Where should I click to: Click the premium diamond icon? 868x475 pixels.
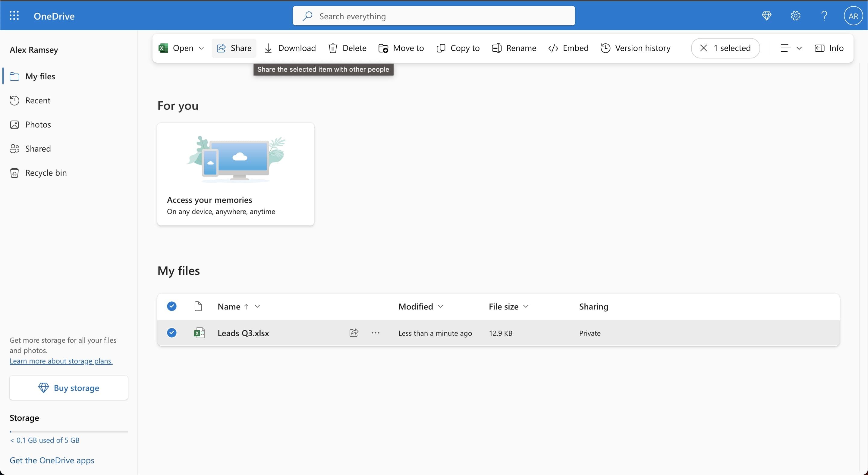click(766, 15)
